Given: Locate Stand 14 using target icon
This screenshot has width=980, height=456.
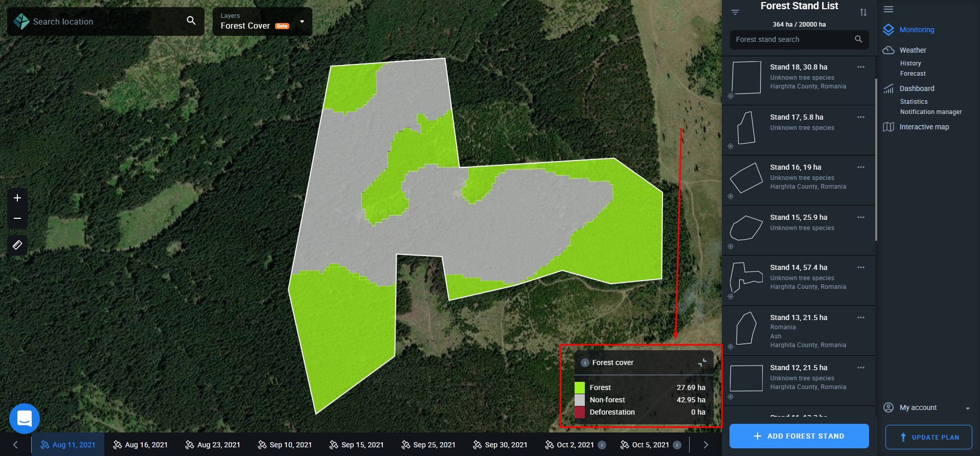Looking at the screenshot, I should (731, 297).
